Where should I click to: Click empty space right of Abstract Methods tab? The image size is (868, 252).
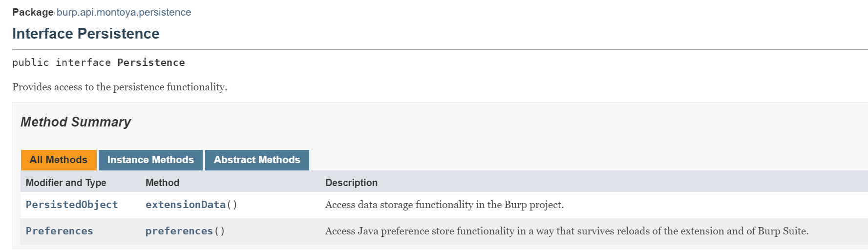tap(537, 160)
